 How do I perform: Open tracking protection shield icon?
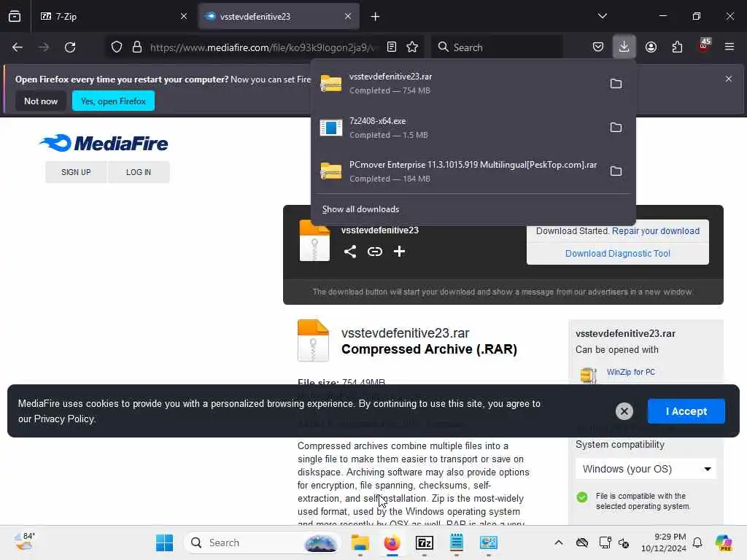[117, 47]
